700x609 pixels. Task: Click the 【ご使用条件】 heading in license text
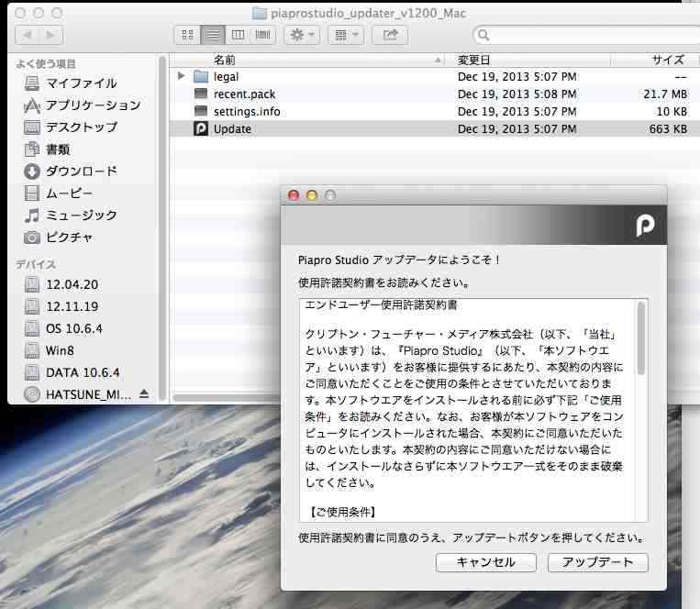(343, 512)
